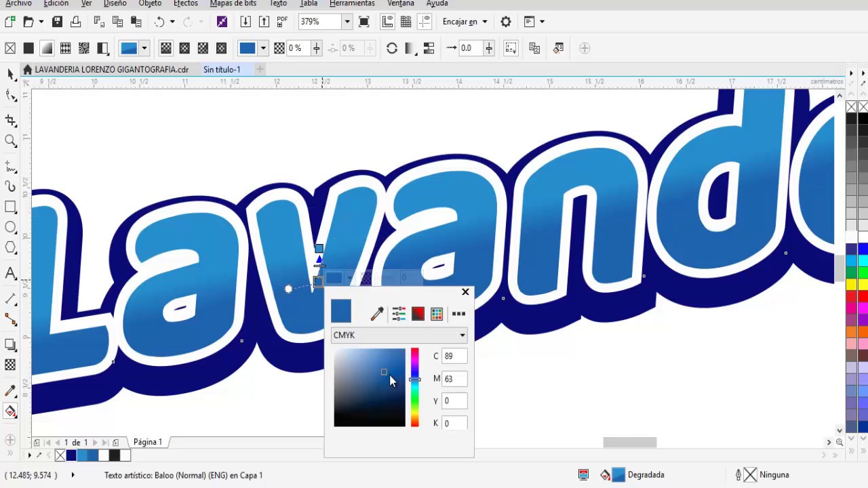Screen dimensions: 868x488
Task: Click the Save disk icon
Action: (x=58, y=22)
